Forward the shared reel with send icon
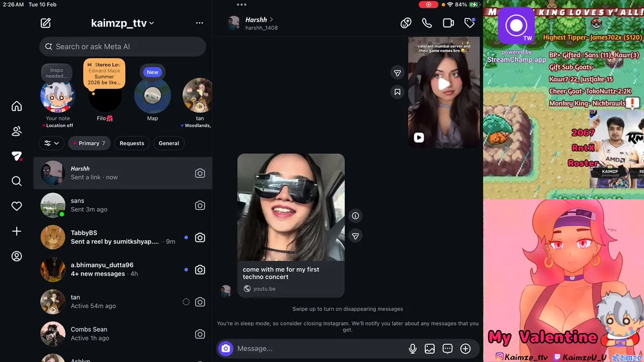The height and width of the screenshot is (362, 644). 397,73
